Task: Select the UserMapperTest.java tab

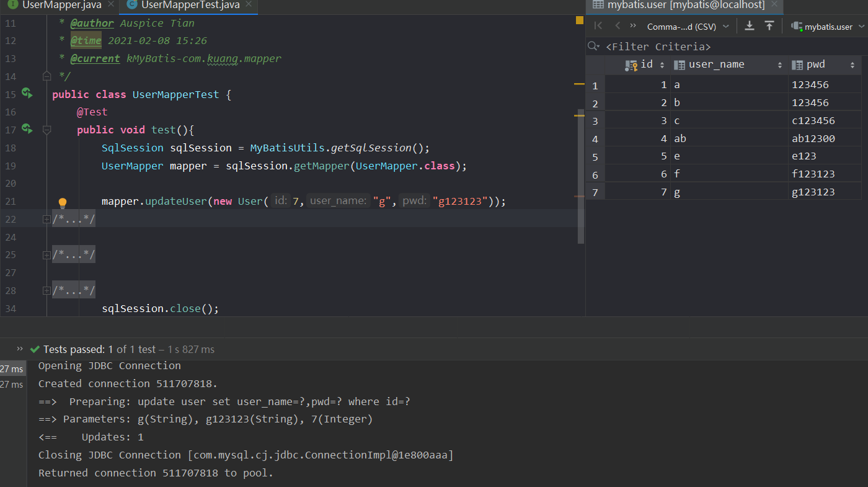Action: tap(190, 5)
